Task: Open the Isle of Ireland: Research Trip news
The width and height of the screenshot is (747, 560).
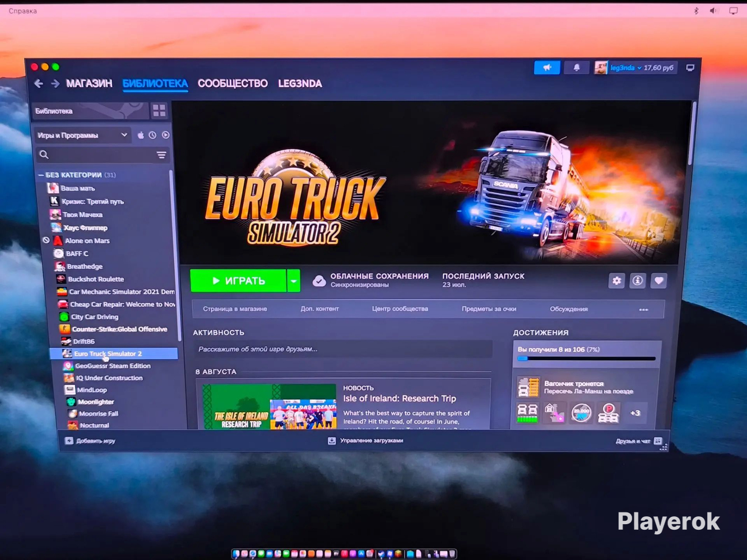Action: click(x=400, y=399)
